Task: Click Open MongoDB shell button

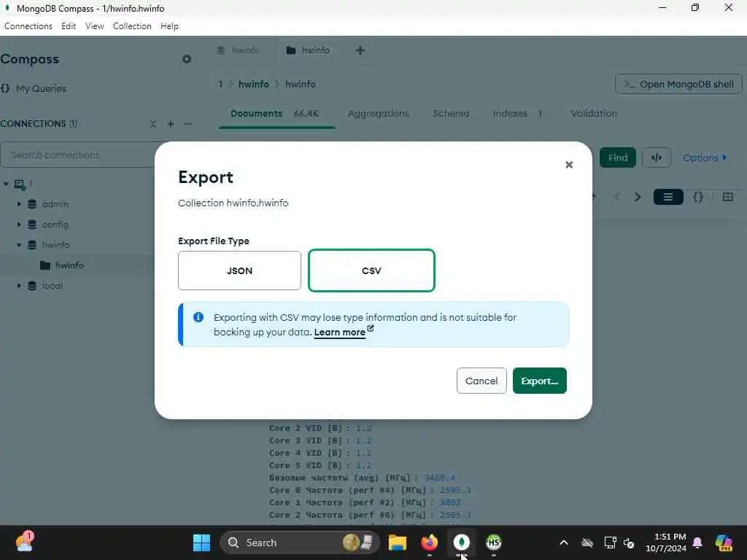Action: [678, 85]
